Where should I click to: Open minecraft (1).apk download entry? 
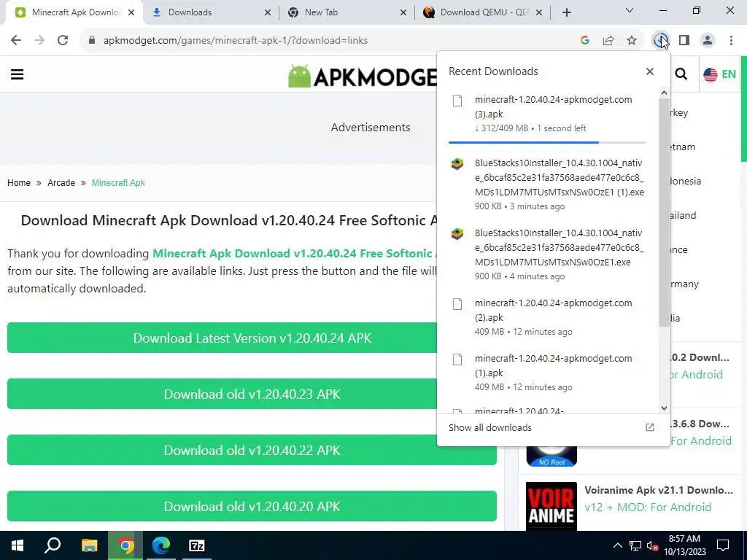(547, 373)
